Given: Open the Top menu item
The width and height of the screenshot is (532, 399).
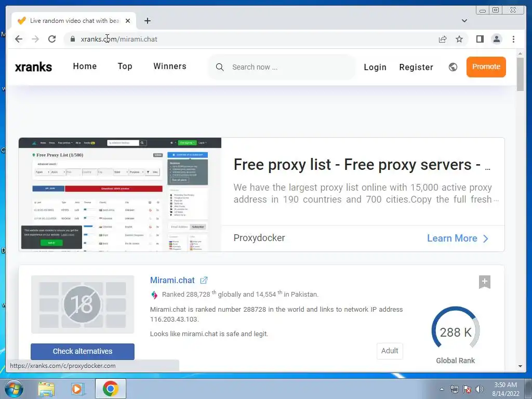Looking at the screenshot, I should 125,66.
